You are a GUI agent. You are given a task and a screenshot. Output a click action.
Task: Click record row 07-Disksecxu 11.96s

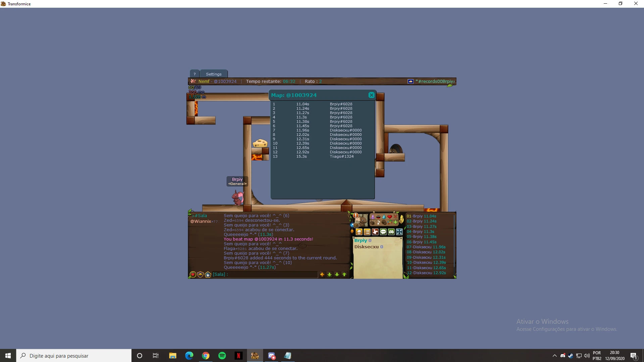(426, 247)
